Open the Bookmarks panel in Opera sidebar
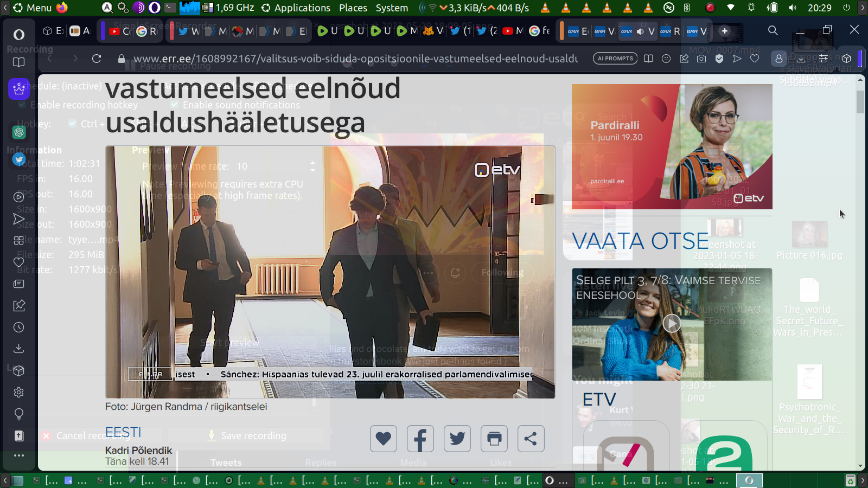Viewport: 868px width, 488px height. click(19, 62)
